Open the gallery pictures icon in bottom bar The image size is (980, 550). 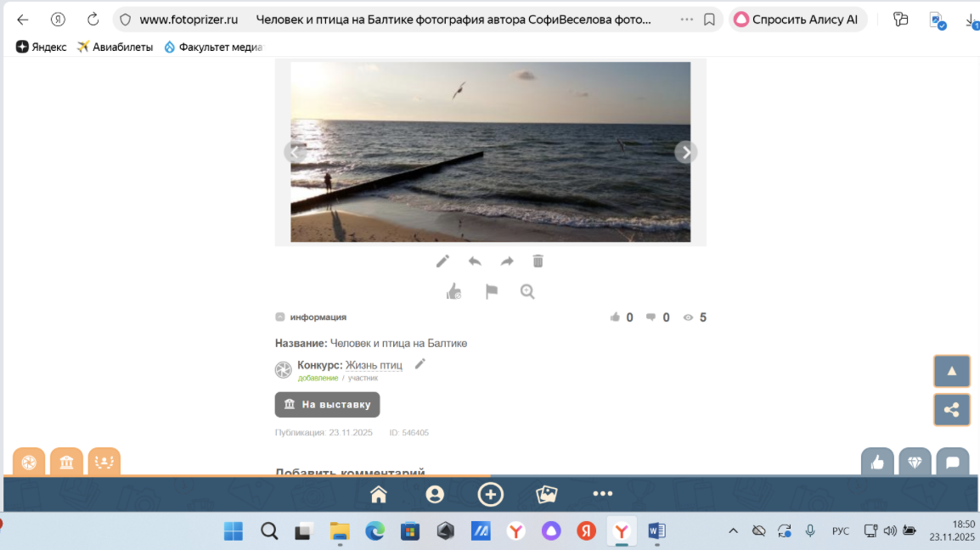[x=546, y=494]
